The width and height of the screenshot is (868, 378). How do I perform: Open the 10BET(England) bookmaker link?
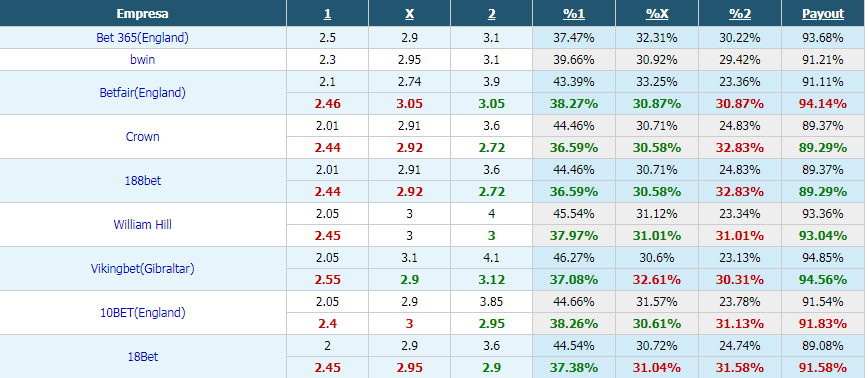tap(142, 313)
